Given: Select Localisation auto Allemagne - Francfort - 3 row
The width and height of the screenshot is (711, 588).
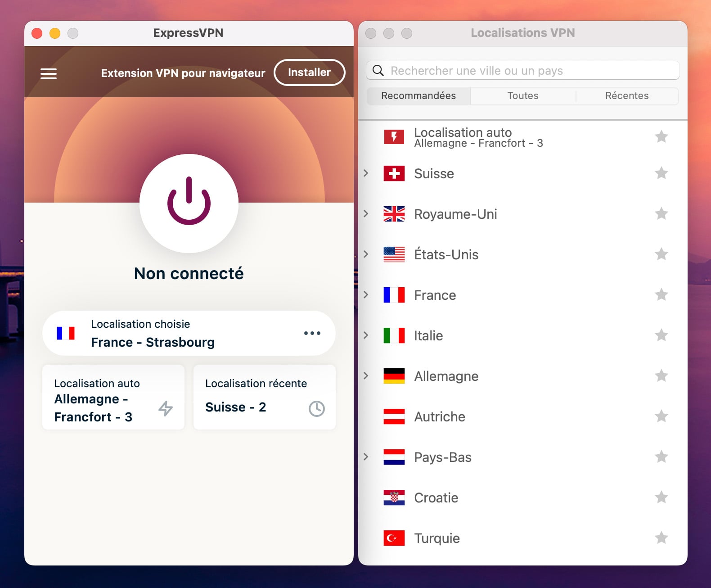Looking at the screenshot, I should point(523,137).
